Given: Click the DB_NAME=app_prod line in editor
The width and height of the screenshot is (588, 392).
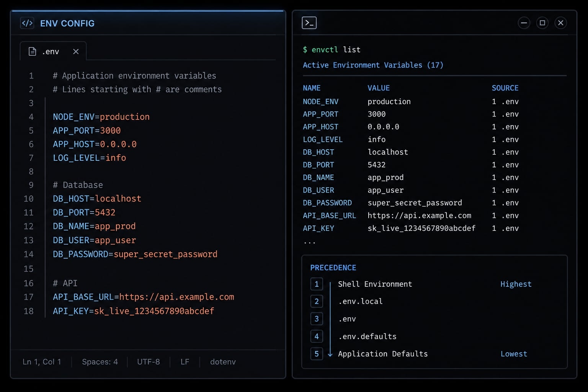Looking at the screenshot, I should (x=95, y=226).
